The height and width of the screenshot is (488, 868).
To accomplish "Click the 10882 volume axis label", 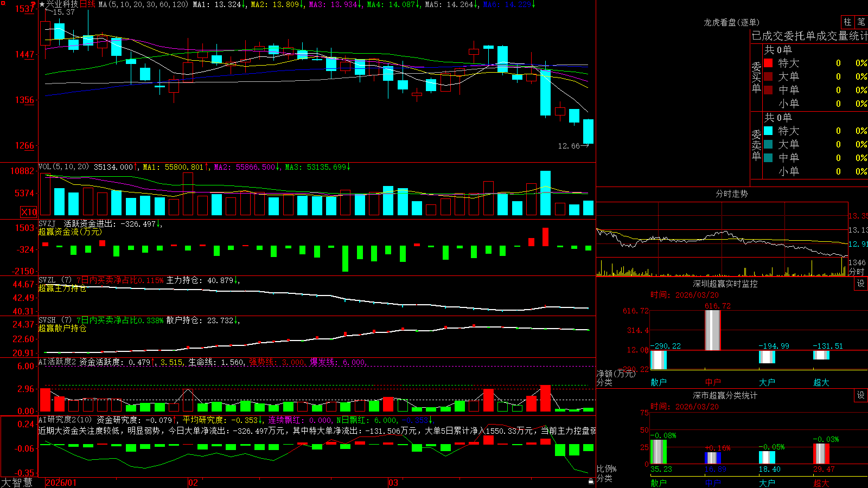I will coord(23,171).
